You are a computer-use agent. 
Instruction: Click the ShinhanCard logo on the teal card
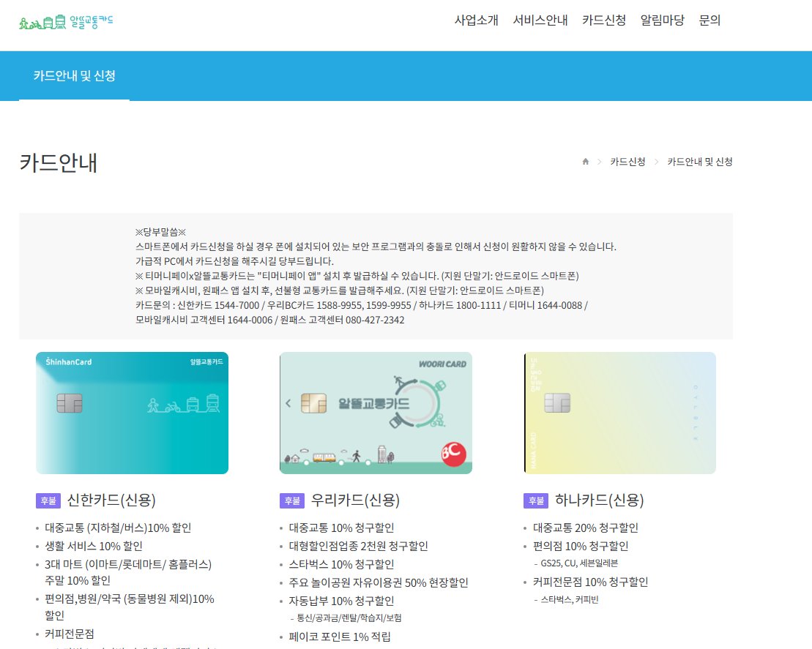(68, 361)
